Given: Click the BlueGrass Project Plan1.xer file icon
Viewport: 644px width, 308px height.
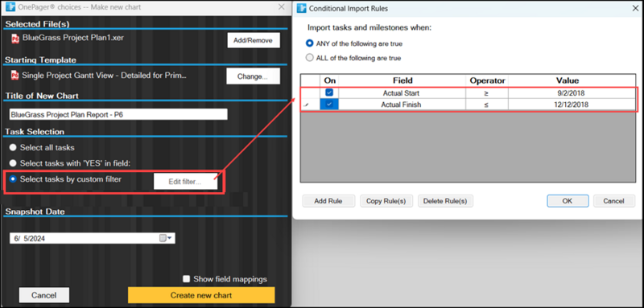Looking at the screenshot, I should tap(15, 39).
